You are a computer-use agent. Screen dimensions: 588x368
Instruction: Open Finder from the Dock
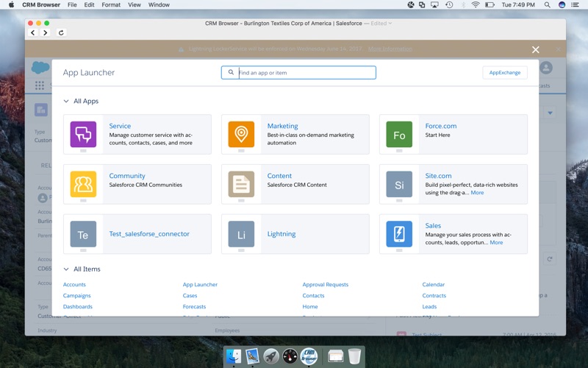point(234,355)
